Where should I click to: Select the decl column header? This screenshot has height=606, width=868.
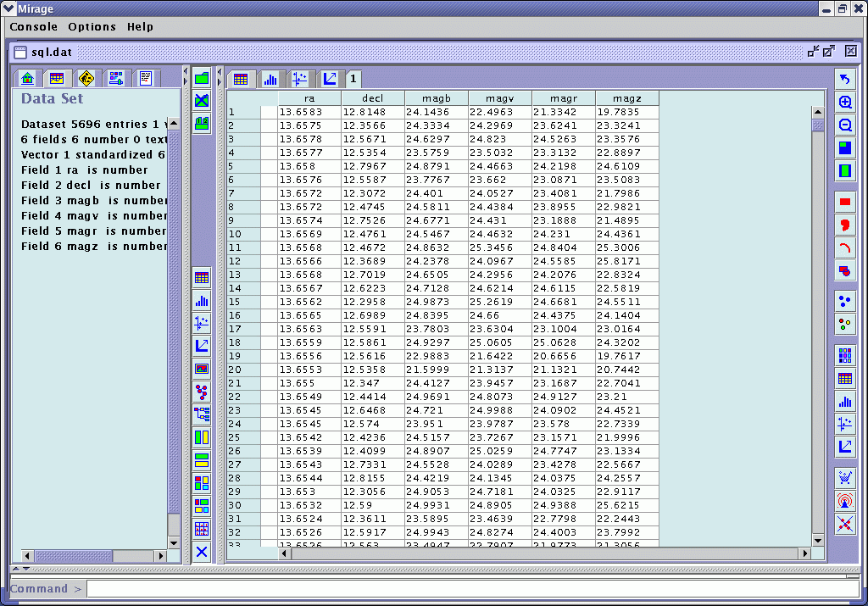pyautogui.click(x=372, y=98)
